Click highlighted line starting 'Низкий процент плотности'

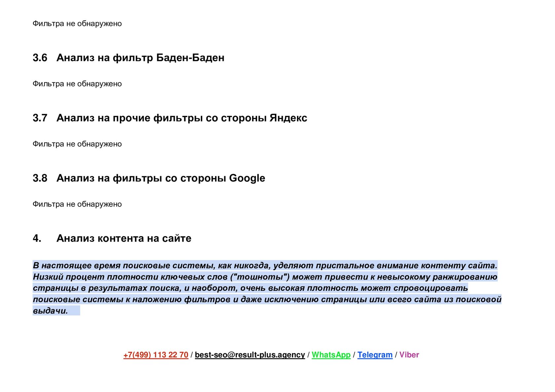(x=265, y=277)
